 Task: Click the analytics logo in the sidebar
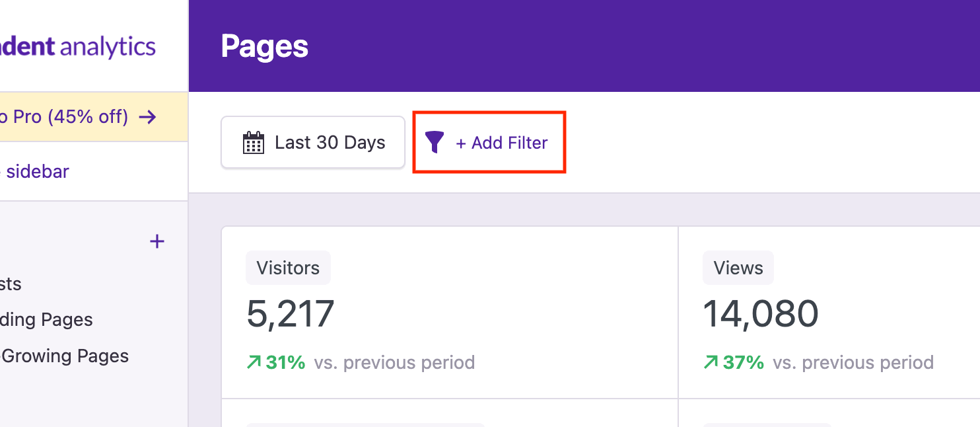pyautogui.click(x=78, y=47)
